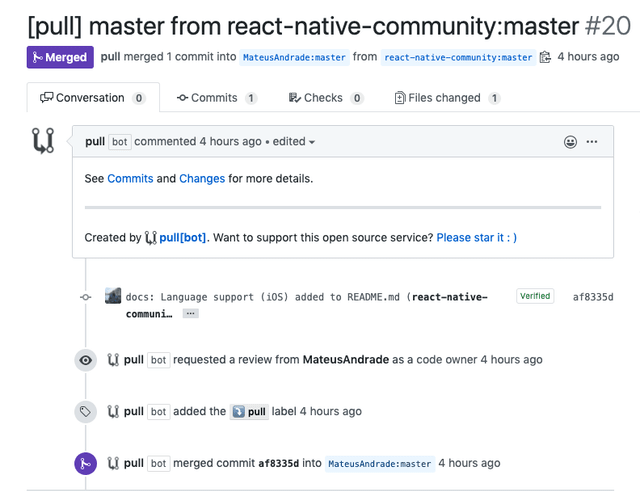Open pull author name in comment header
The height and width of the screenshot is (491, 640).
click(95, 142)
